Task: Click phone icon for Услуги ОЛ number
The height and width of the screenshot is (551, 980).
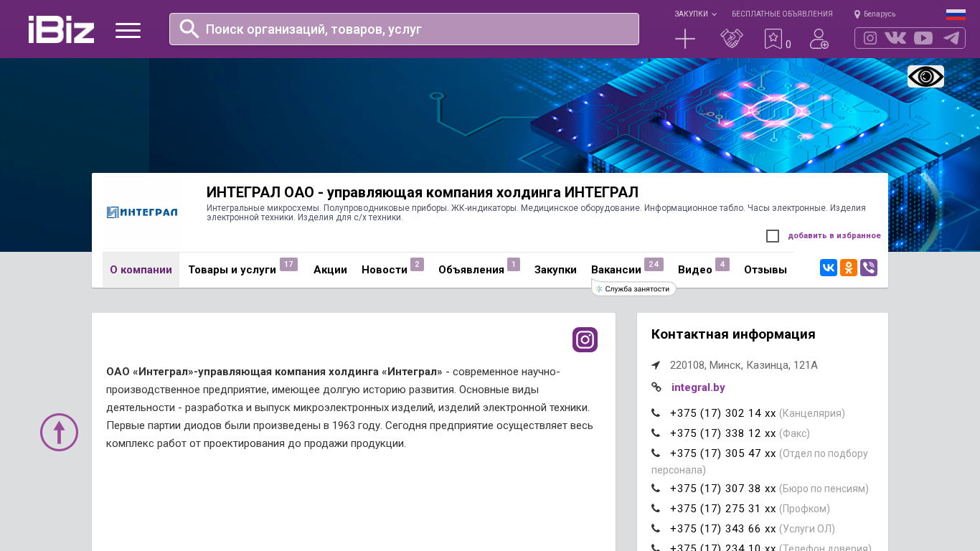Action: 656,528
